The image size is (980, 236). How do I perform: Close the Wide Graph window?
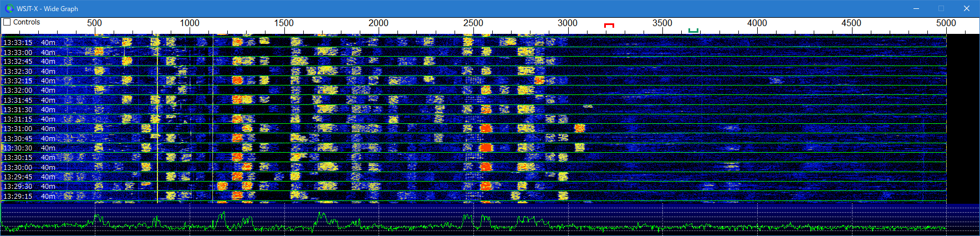966,8
